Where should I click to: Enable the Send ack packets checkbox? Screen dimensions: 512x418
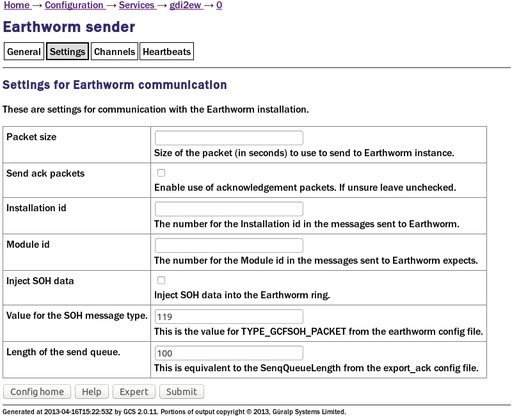(x=161, y=173)
